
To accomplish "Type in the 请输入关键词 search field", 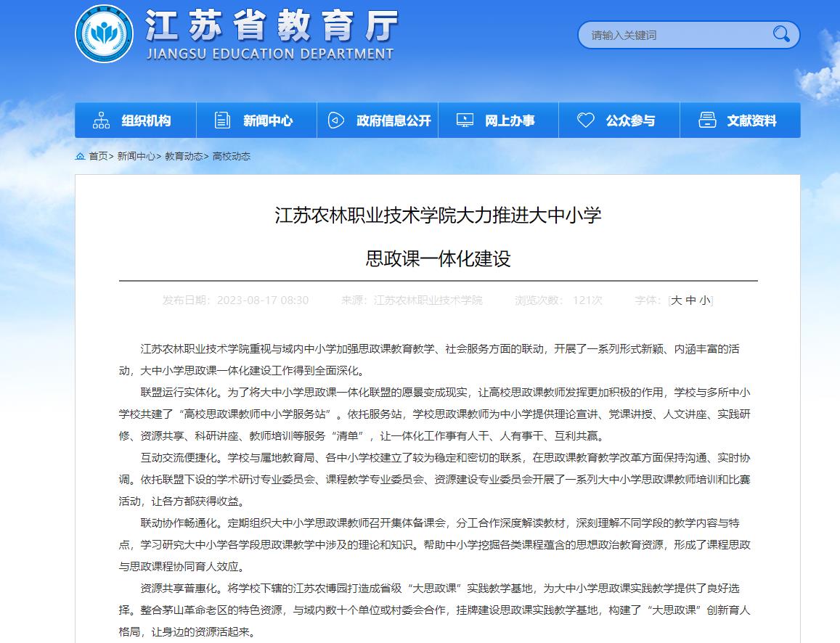I will point(675,35).
